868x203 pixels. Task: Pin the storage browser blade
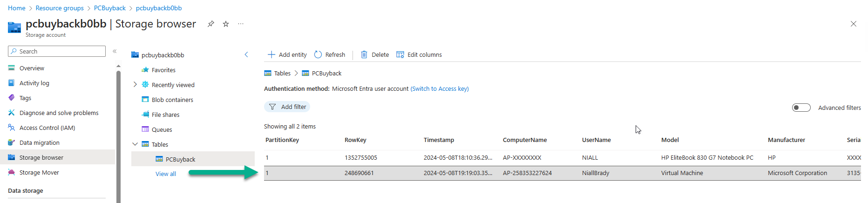pyautogui.click(x=210, y=24)
